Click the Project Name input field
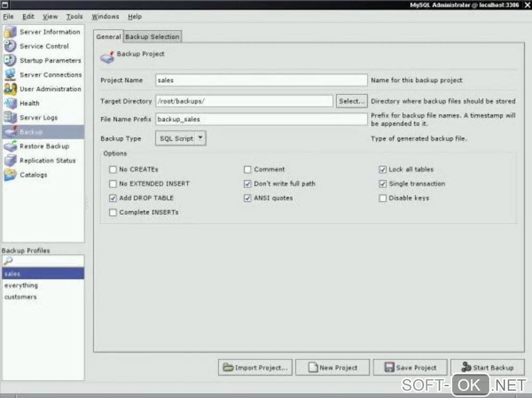 pyautogui.click(x=261, y=80)
